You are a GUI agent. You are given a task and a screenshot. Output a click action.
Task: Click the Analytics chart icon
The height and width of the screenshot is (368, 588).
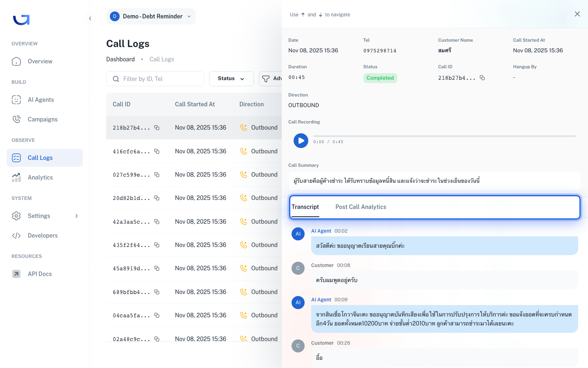[x=16, y=177]
